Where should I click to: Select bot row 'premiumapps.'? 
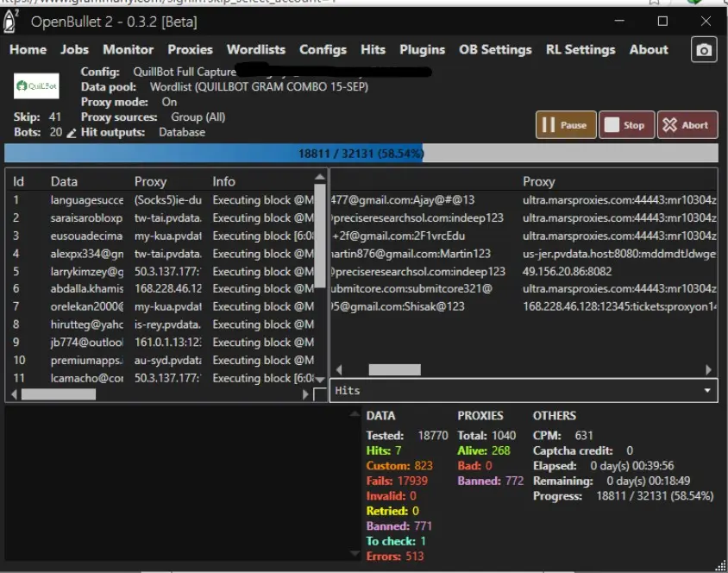pos(160,360)
